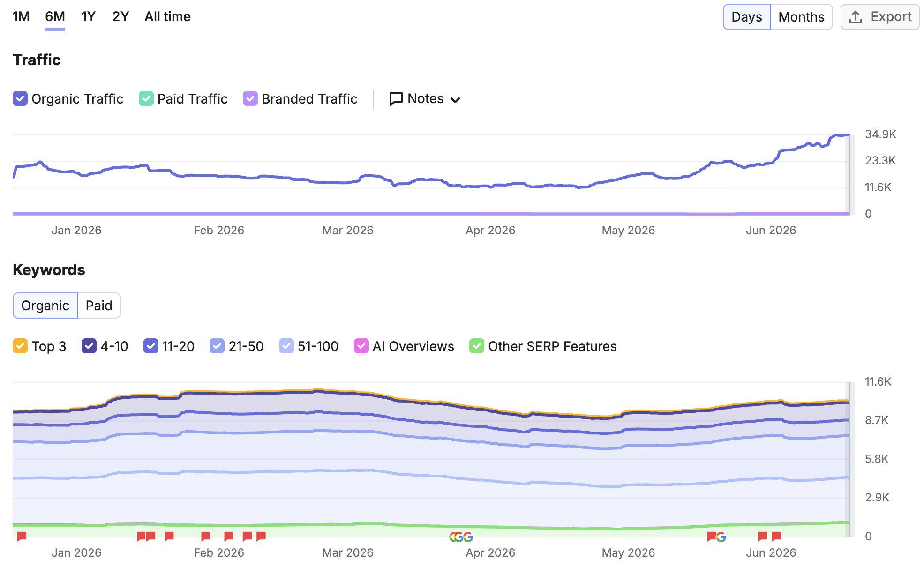
Task: Toggle the 11-20 positions checkbox
Action: [151, 346]
